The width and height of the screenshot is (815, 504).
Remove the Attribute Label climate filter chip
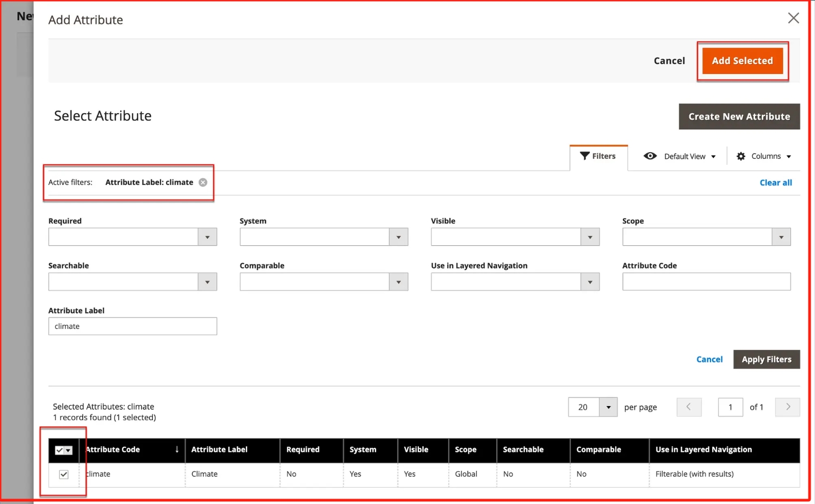tap(203, 183)
